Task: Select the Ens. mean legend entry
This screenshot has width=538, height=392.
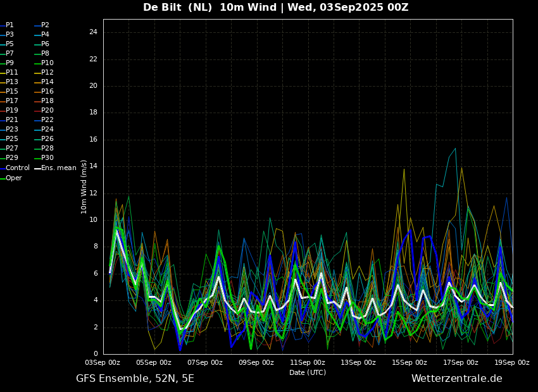Action: click(58, 168)
